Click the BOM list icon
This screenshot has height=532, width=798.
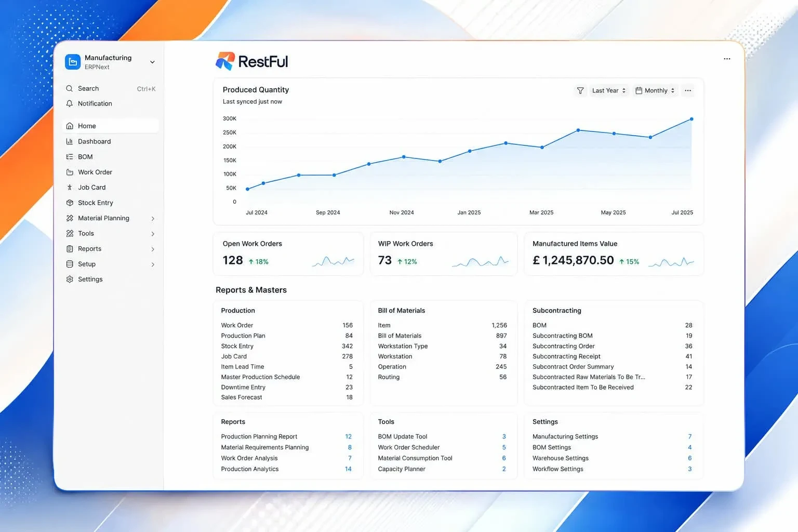(70, 157)
